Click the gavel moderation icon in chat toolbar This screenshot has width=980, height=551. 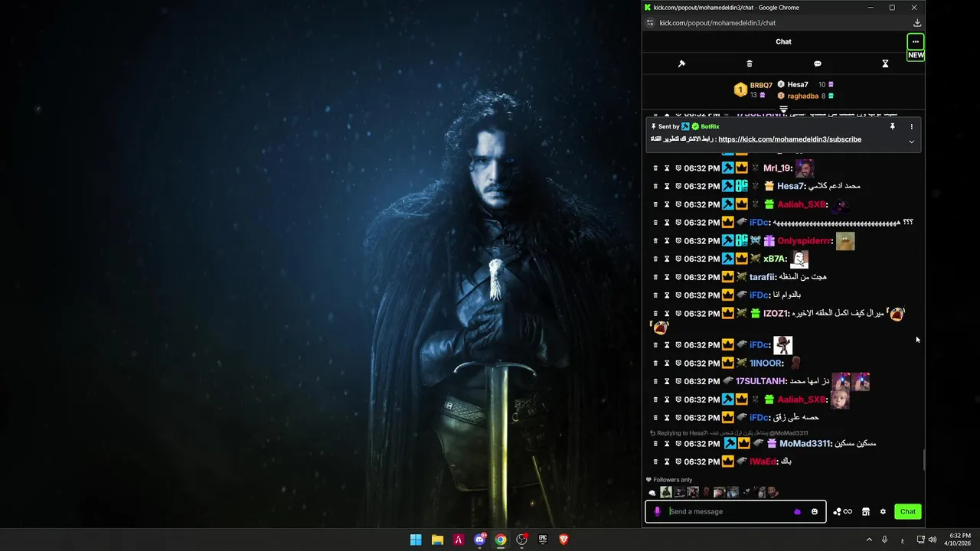[681, 64]
